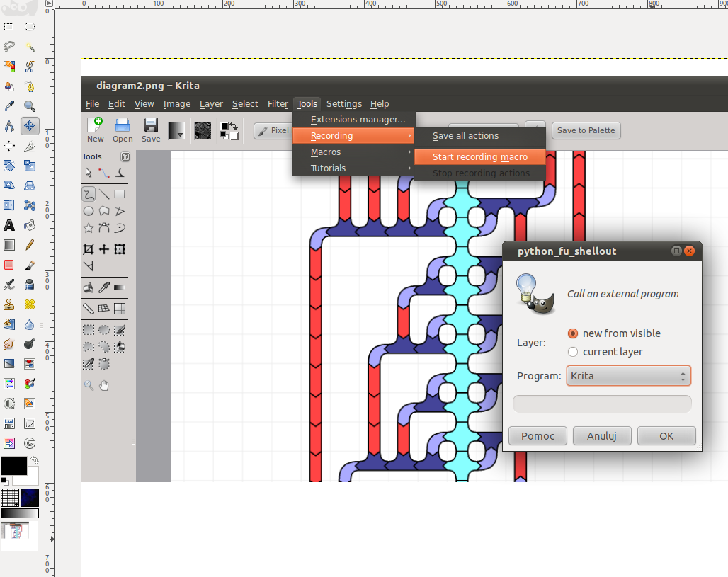Screen dimensions: 728x577
Task: Open the Filter menu in Krita
Action: click(x=278, y=104)
